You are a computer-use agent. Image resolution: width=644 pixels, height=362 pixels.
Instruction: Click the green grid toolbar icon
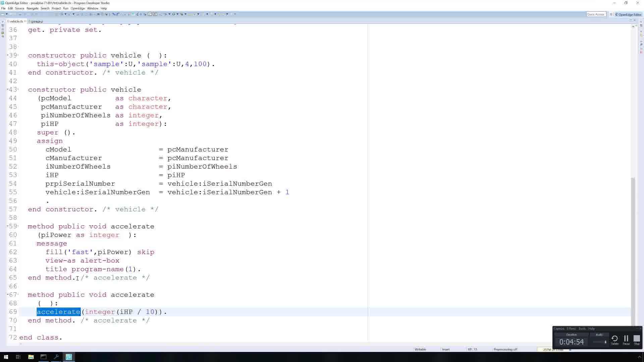(133, 14)
